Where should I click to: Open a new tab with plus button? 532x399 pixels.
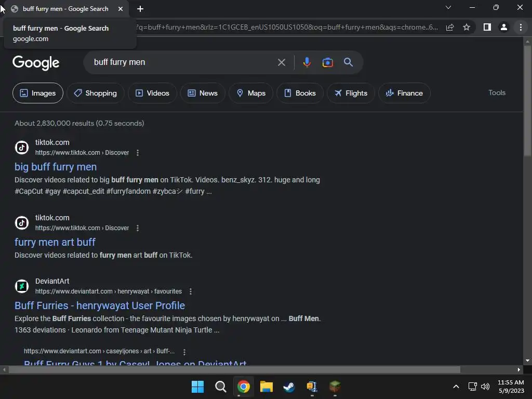pyautogui.click(x=140, y=9)
